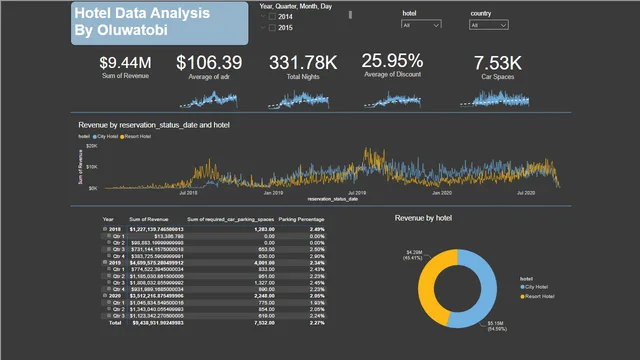Click the Jan 2019 x-axis label
The width and height of the screenshot is (640, 360).
(273, 193)
